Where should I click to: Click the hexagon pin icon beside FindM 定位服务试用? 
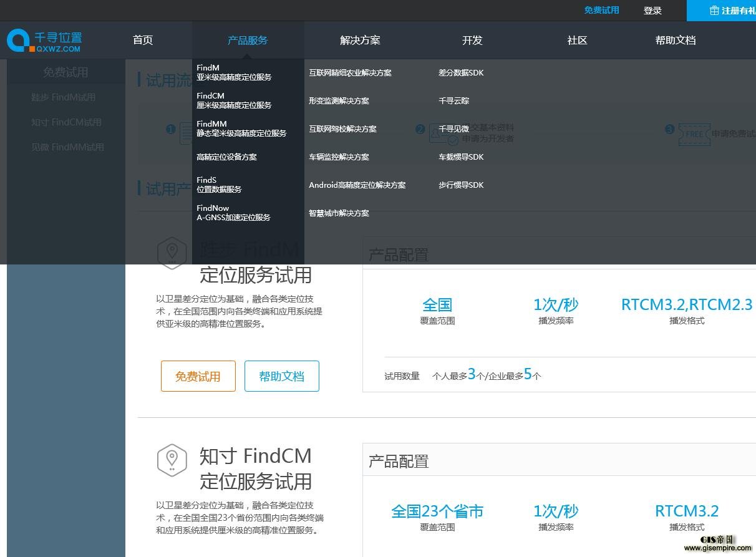[172, 253]
